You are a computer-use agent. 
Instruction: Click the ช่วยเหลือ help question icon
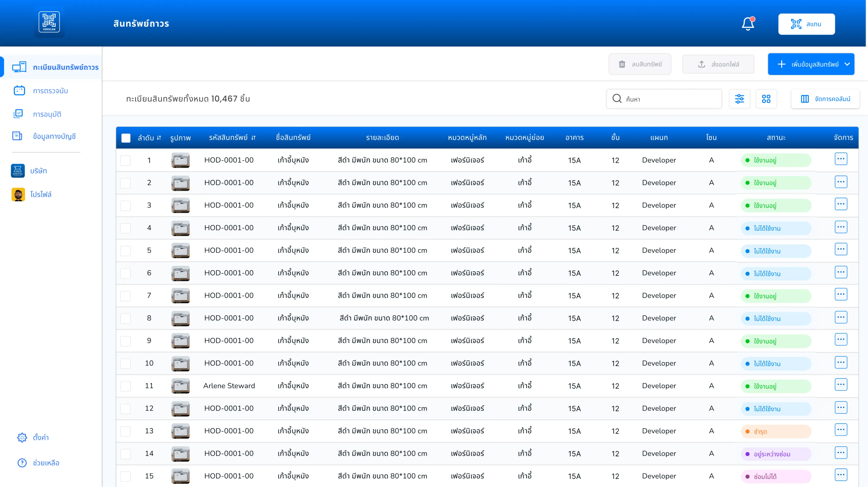(x=22, y=463)
